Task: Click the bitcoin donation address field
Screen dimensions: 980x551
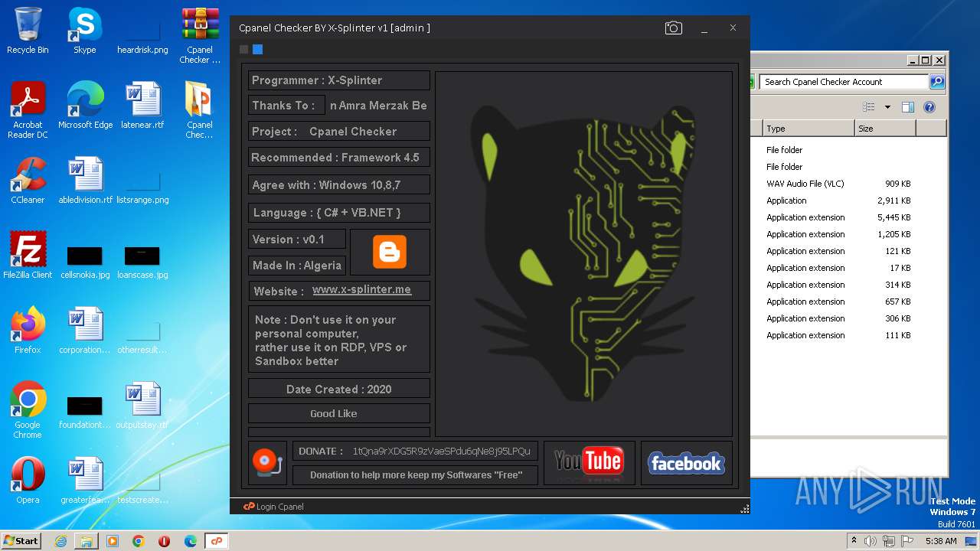Action: pos(443,451)
